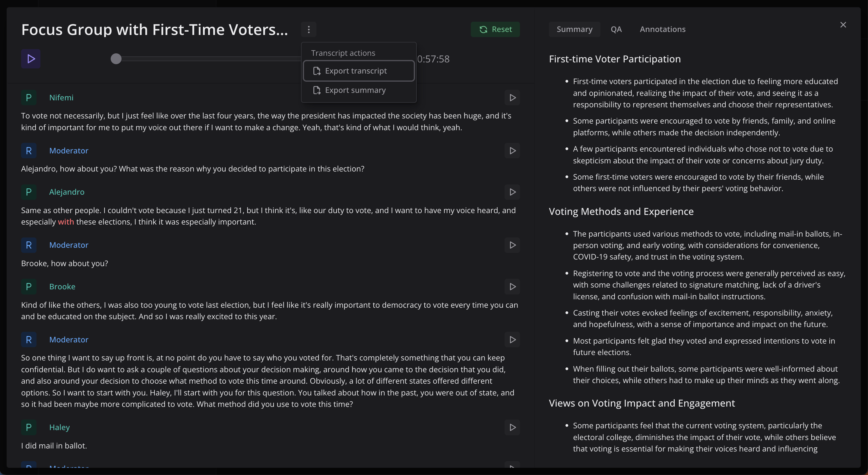Click Nifemi's paragraph starting "To vote not necessarily"

(x=266, y=122)
